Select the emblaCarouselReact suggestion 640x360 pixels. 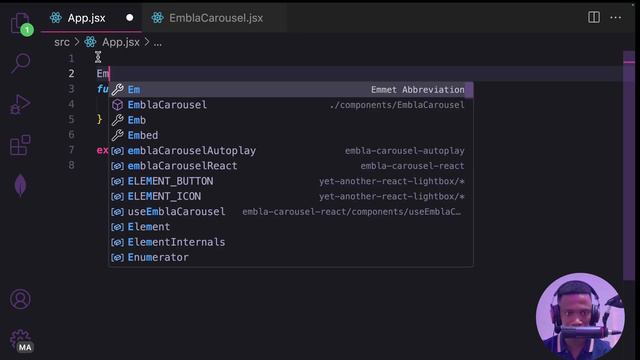click(x=291, y=166)
